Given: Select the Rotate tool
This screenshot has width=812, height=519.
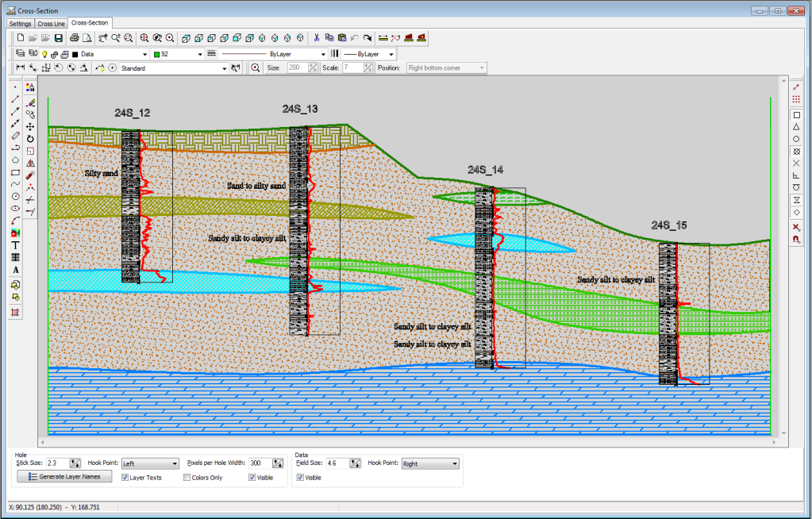Looking at the screenshot, I should pyautogui.click(x=30, y=139).
